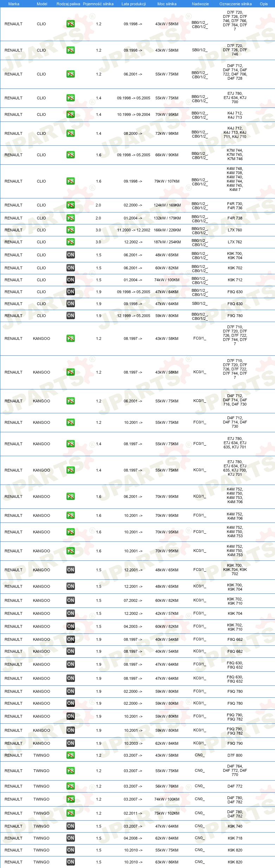
Task: Click the Nadwozie column header
Action: pos(200,4)
